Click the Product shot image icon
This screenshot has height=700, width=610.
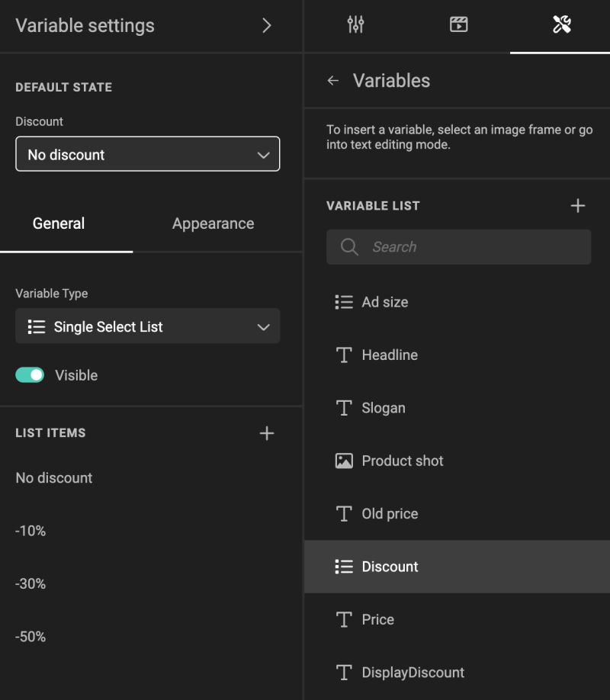tap(344, 461)
